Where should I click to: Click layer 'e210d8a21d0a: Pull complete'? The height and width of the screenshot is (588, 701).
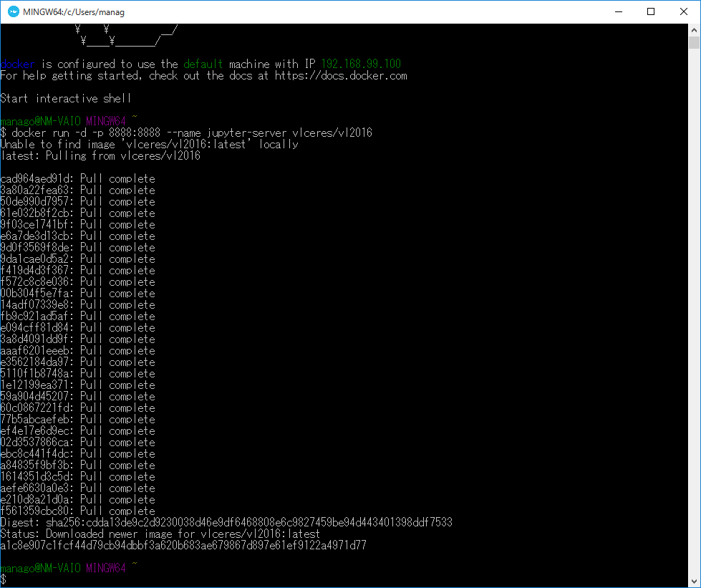click(78, 500)
